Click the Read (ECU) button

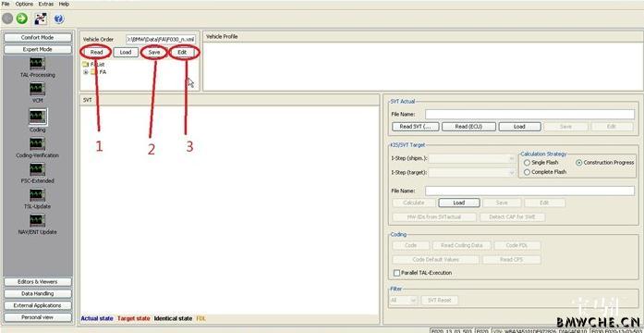coord(468,127)
